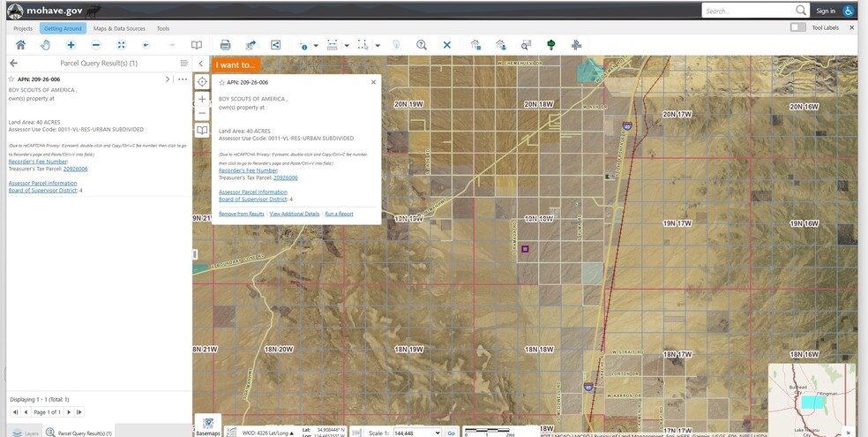
Task: Toggle the Tool Labels switch
Action: [x=798, y=27]
